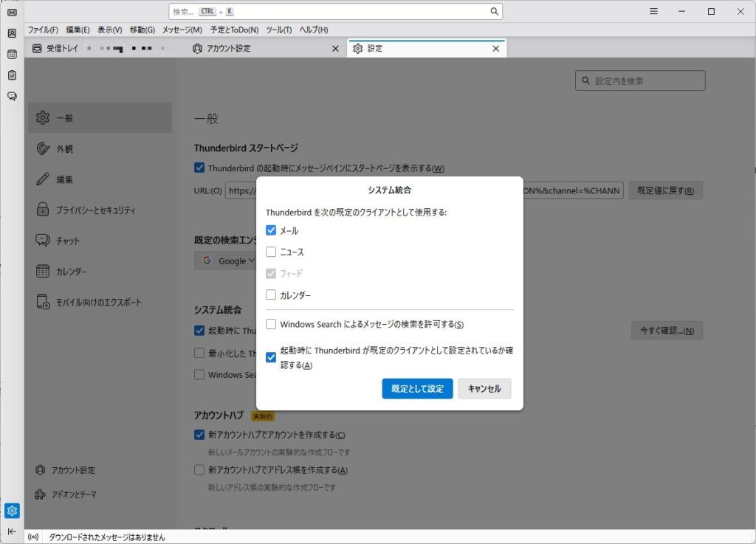756x544 pixels.
Task: Open プライバシーとセキュリティ settings category
Action: click(100, 210)
